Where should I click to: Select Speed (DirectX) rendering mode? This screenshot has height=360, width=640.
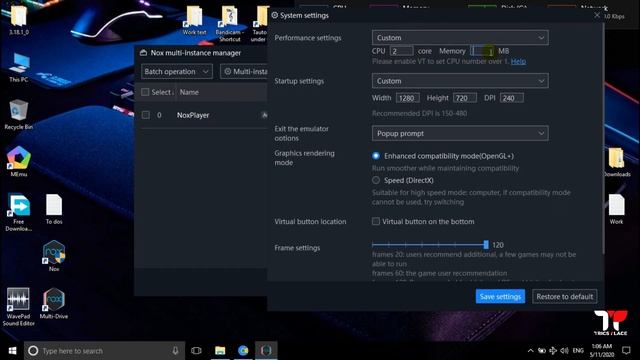tap(376, 180)
